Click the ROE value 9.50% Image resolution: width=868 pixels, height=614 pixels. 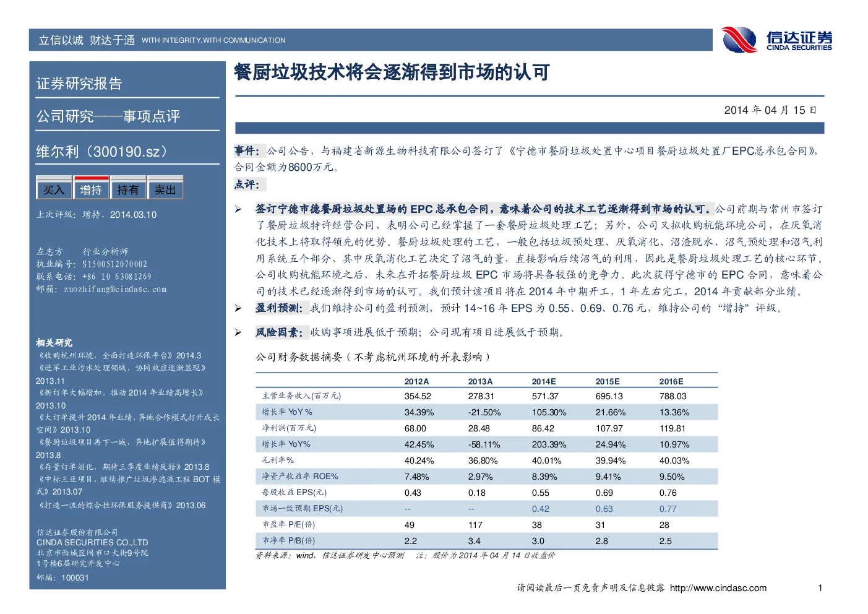pyautogui.click(x=672, y=477)
